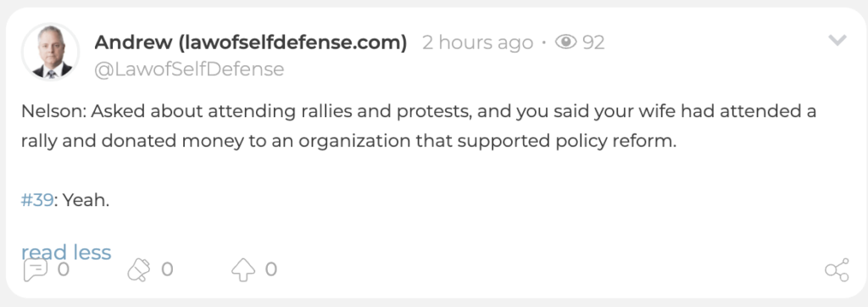The height and width of the screenshot is (307, 868).
Task: Click the @LawofSelfDefense handle
Action: (x=189, y=70)
